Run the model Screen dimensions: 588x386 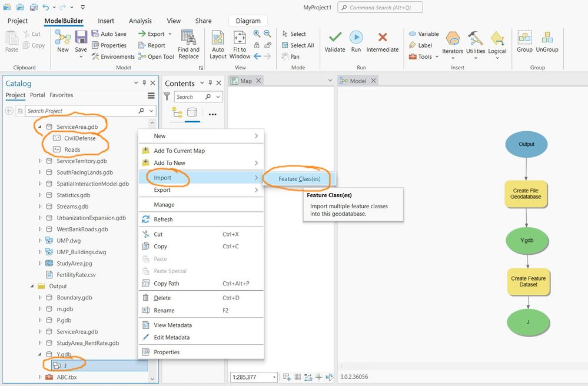356,41
